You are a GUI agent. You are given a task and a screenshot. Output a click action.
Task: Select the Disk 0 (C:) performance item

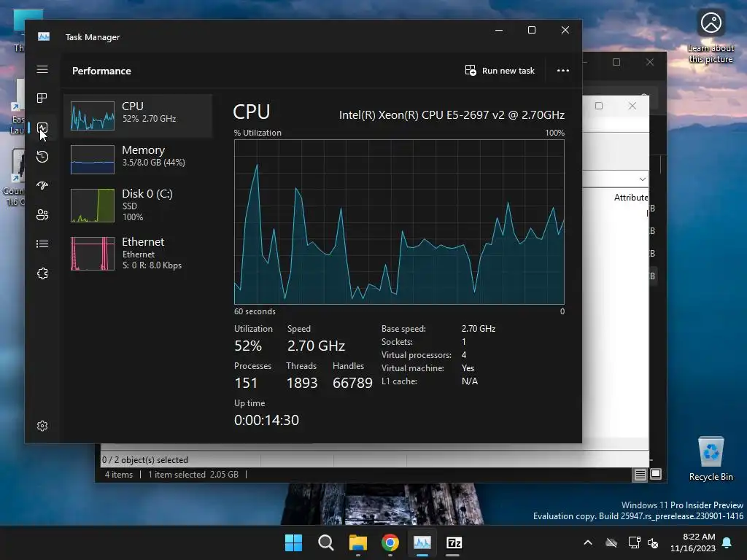(138, 205)
